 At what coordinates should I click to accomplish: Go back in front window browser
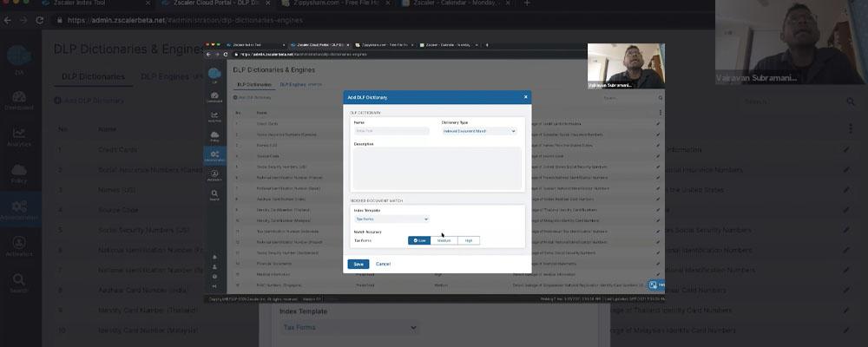tap(209, 55)
